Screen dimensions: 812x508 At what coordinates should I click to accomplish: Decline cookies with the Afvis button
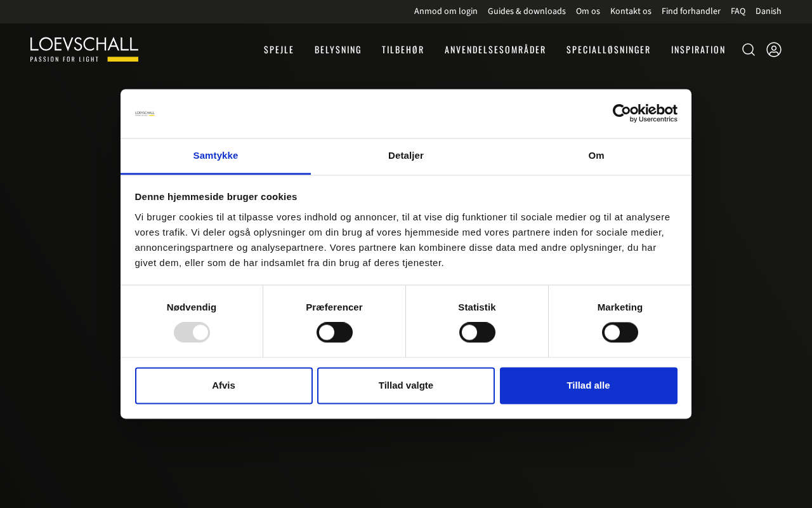pyautogui.click(x=224, y=385)
